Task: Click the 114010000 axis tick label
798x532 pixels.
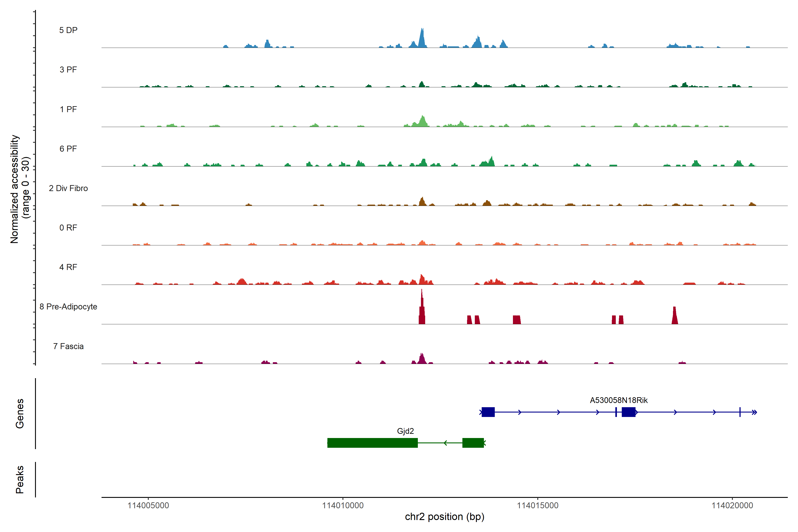Action: [x=343, y=505]
